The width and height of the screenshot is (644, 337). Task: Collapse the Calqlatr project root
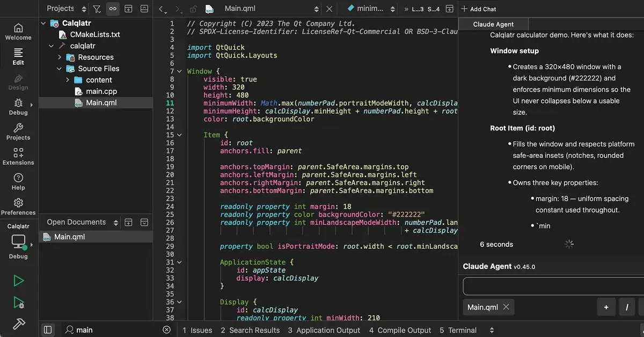coord(44,23)
